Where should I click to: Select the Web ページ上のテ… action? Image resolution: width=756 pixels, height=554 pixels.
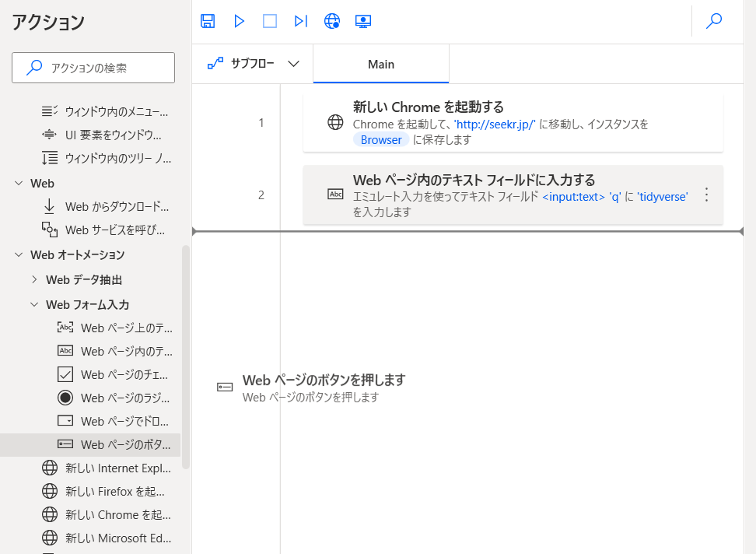tap(114, 328)
